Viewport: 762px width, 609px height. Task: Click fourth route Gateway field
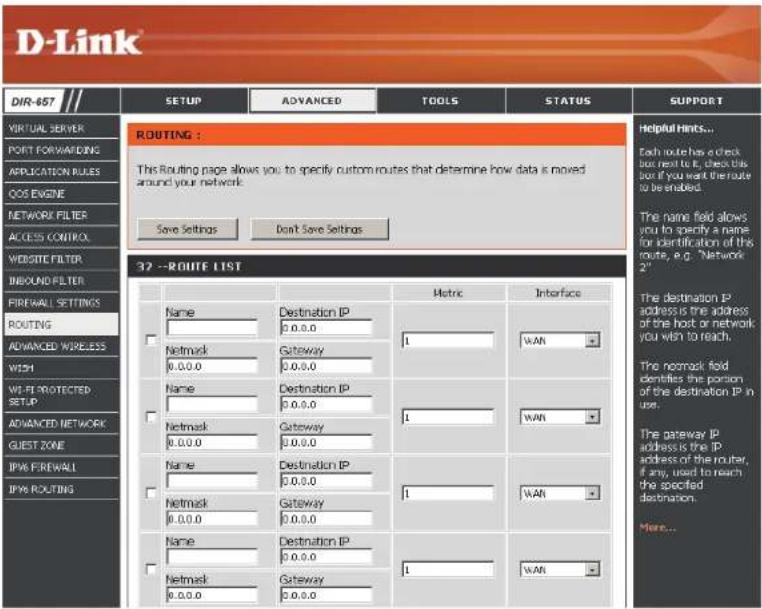click(326, 595)
